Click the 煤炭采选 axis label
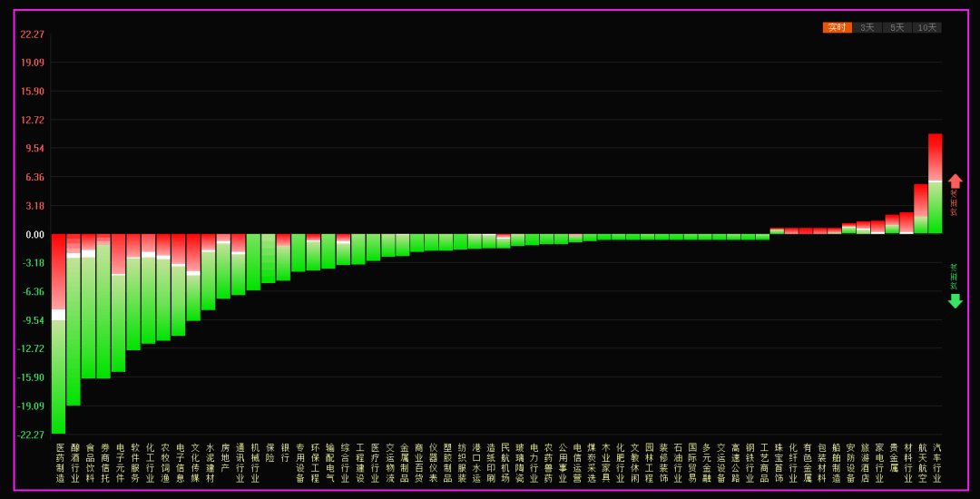Image resolution: width=980 pixels, height=499 pixels. pyautogui.click(x=592, y=463)
